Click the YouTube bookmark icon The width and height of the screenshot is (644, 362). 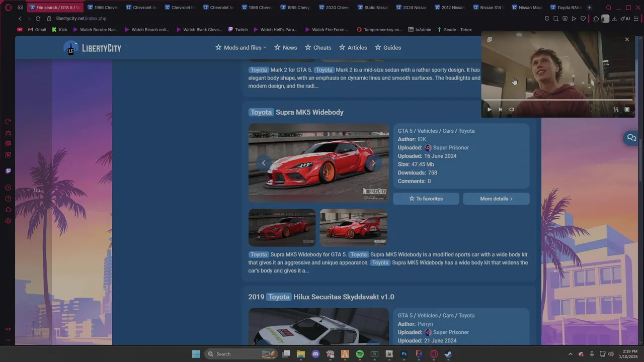[20, 30]
